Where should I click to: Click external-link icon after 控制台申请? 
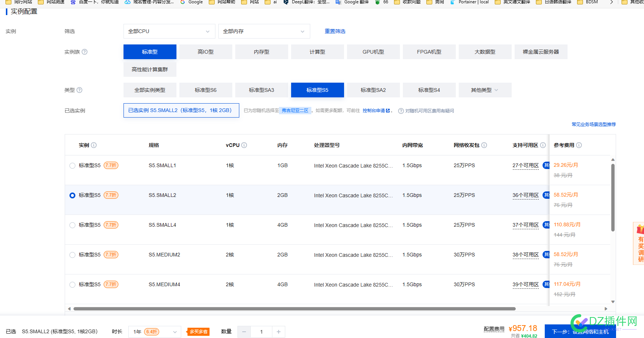tap(388, 111)
